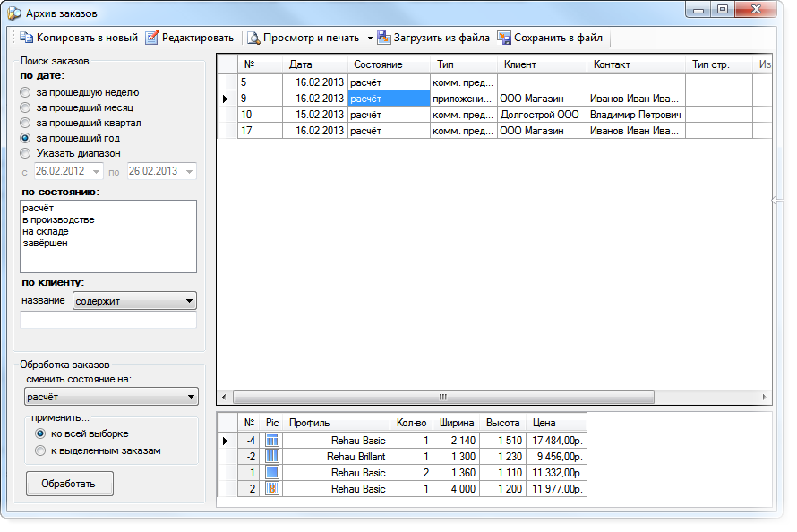Screen dimensions: 797x532
Task: Click highlighted расчёт cell of order 9
Action: click(389, 99)
